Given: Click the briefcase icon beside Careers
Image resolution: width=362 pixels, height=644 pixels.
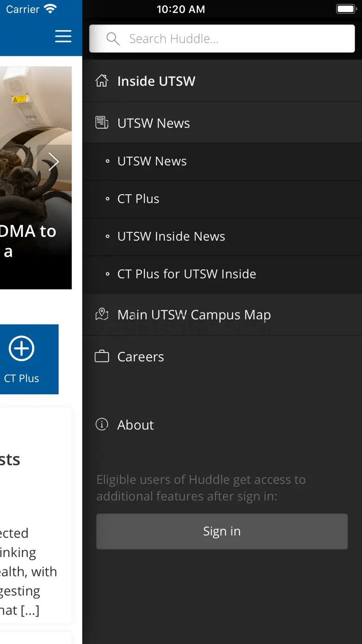Looking at the screenshot, I should coord(102,357).
